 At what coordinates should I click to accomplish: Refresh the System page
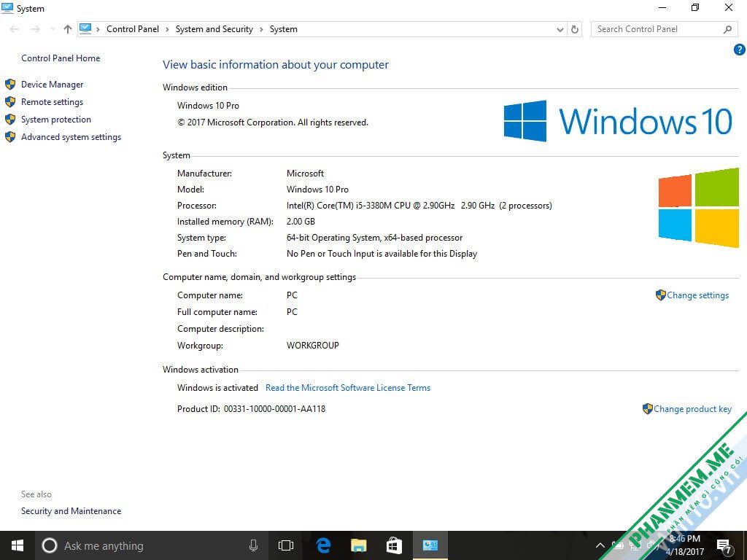coord(575,29)
